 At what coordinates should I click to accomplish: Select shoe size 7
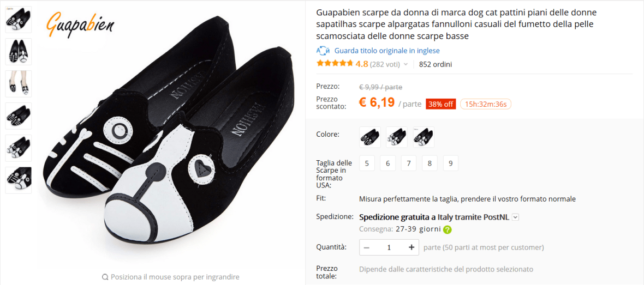point(409,163)
